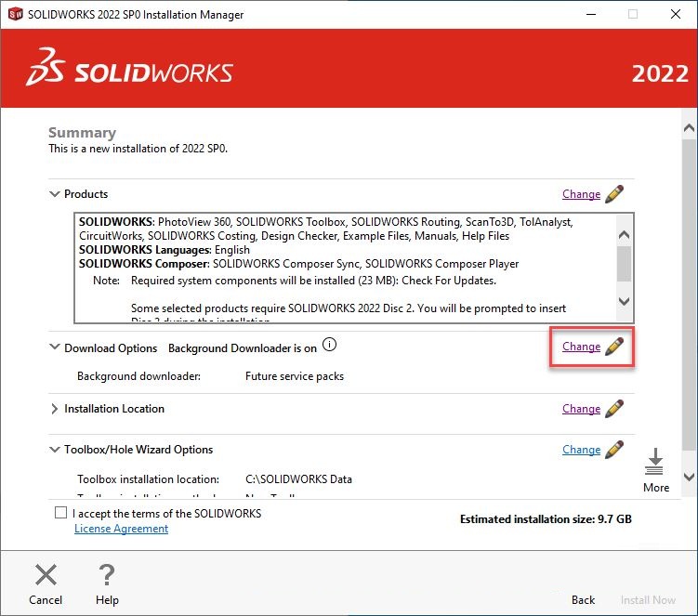Screen dimensions: 698x616
Task: Open the Change link for Download Options
Action: 582,347
